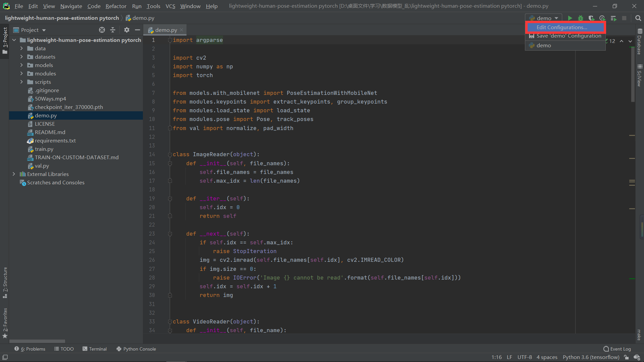Expand the models folder
This screenshot has width=644, height=362.
pos(21,65)
